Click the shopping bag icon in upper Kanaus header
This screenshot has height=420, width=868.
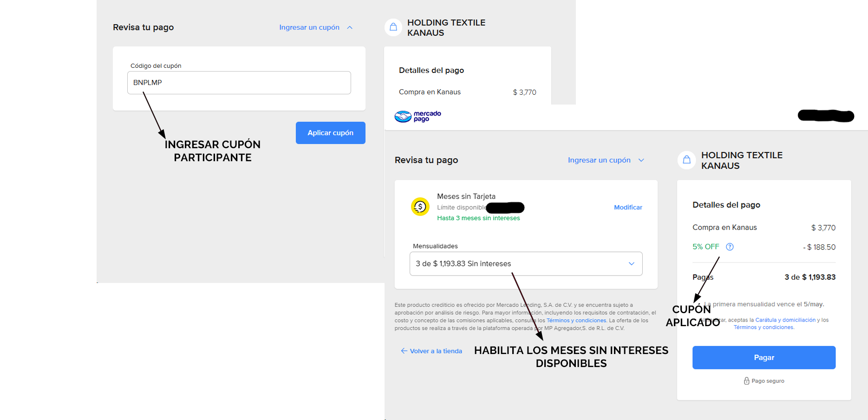pos(393,27)
